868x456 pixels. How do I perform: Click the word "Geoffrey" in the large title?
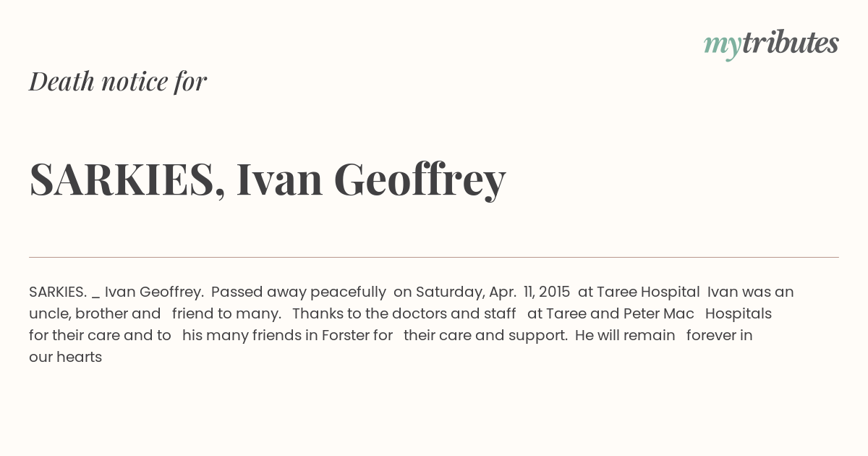click(x=420, y=180)
